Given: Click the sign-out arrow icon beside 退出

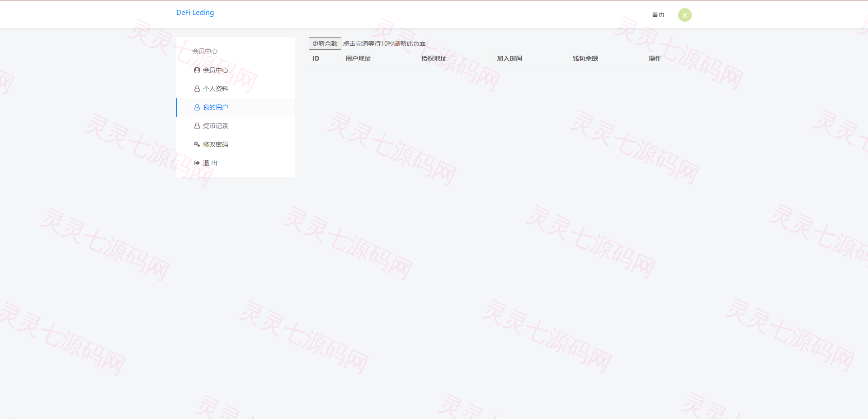Looking at the screenshot, I should [x=197, y=163].
